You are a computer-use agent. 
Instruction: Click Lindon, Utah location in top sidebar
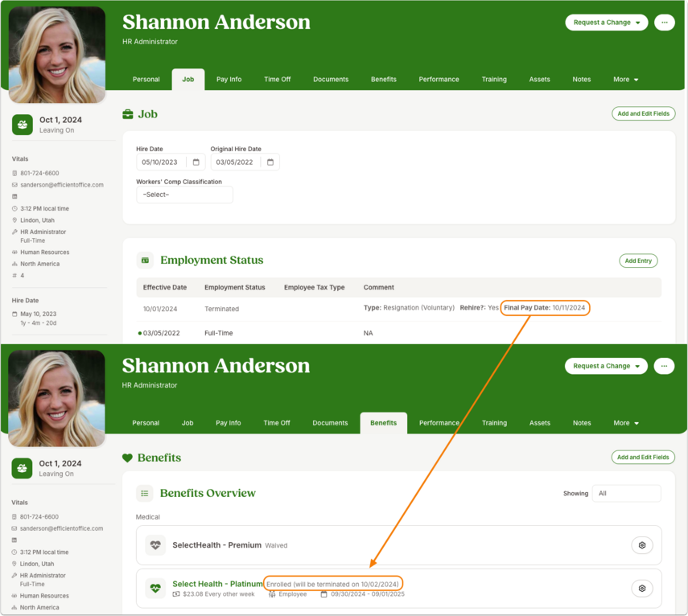point(37,220)
